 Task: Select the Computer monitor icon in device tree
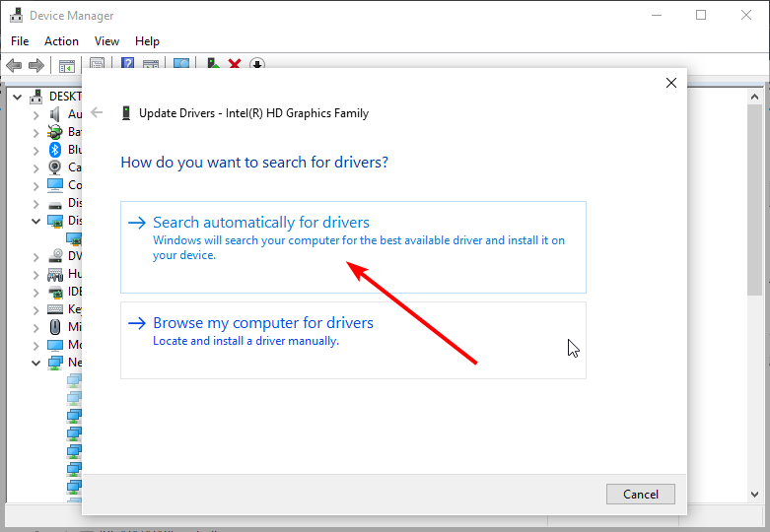point(55,185)
